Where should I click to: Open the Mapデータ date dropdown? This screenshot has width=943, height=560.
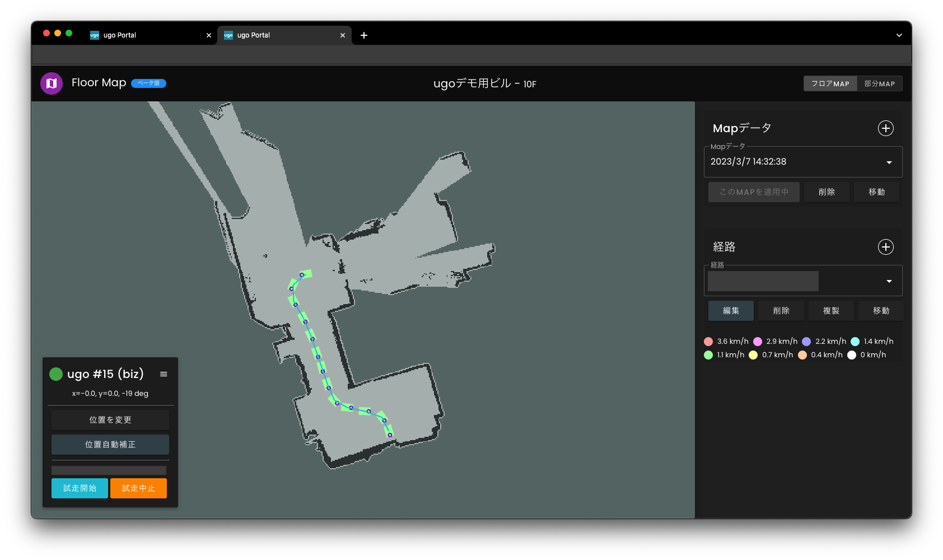802,162
